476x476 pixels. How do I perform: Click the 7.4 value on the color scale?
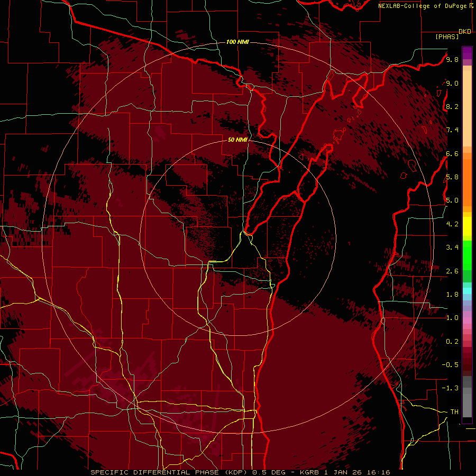(453, 130)
